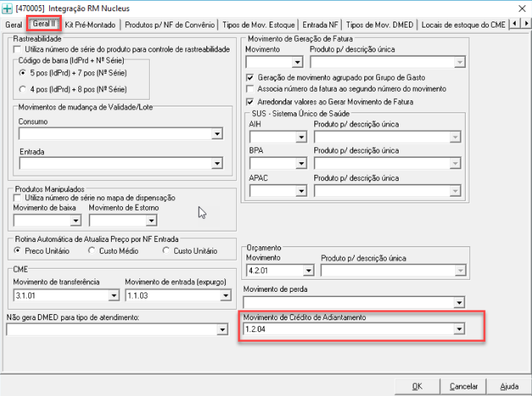Open Produtos p/ NF de Convênio tab
Screen dimensions: 532x396
[x=170, y=25]
